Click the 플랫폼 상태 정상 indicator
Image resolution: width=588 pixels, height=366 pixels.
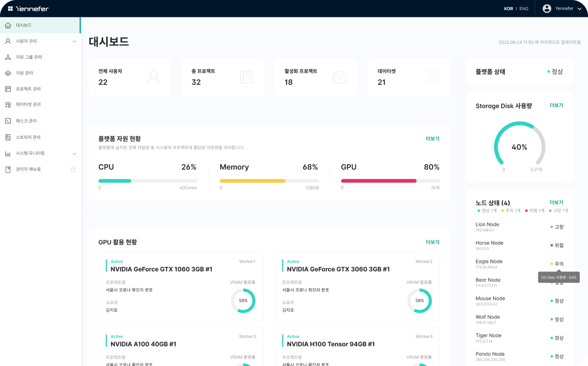pyautogui.click(x=555, y=72)
